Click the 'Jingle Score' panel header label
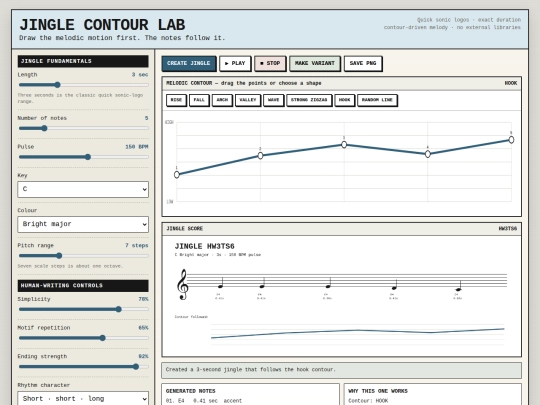The image size is (540, 405). click(185, 229)
